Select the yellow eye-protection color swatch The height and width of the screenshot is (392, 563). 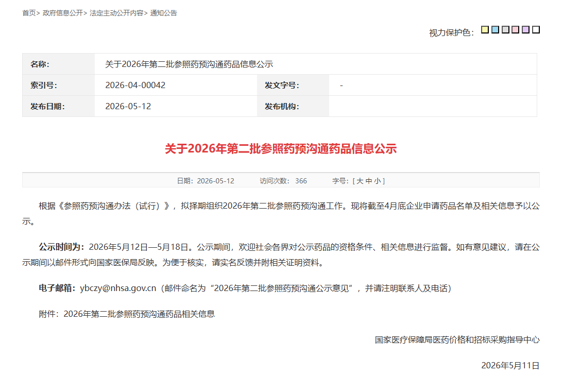coord(485,29)
